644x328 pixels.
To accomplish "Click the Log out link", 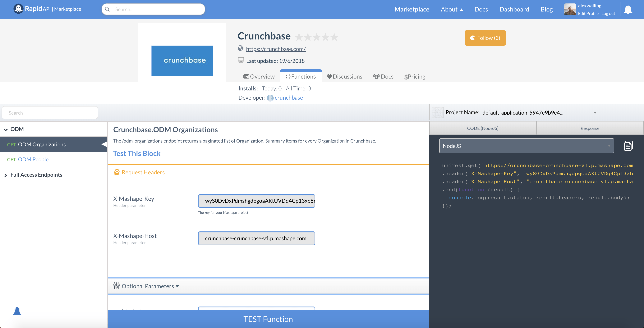I will [x=608, y=13].
